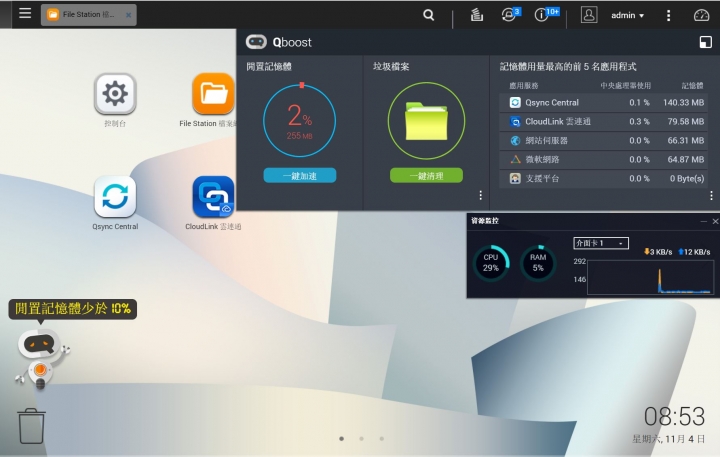Go to first desktop page dot

[341, 439]
